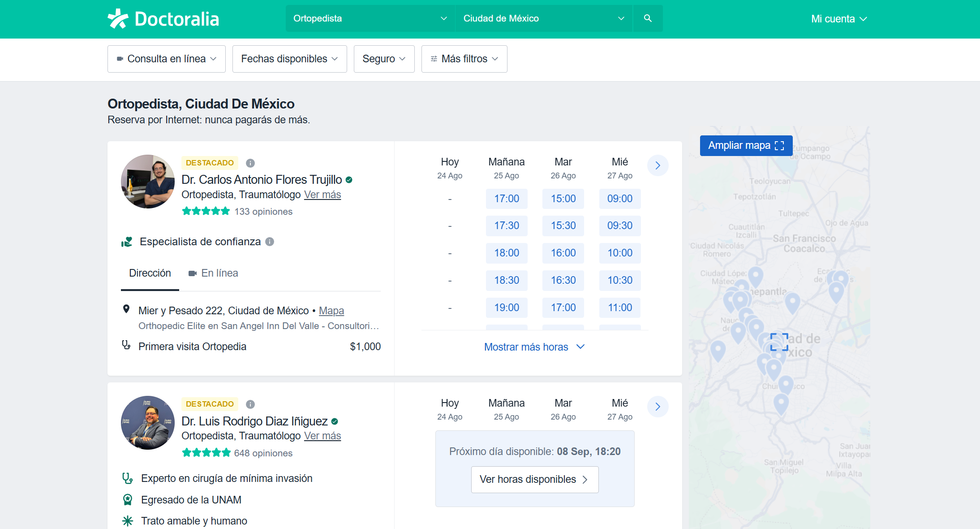The image size is (980, 529).
Task: Click info icon next to first DESTACADO badge
Action: click(250, 163)
